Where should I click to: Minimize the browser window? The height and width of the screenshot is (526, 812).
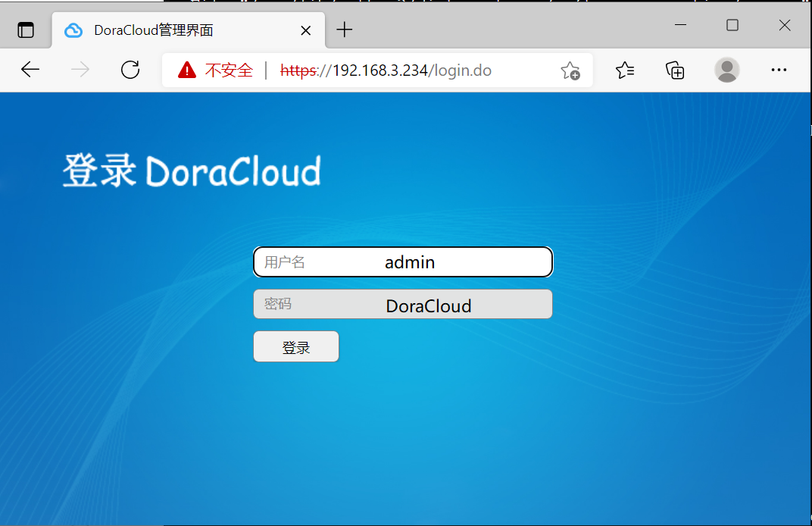click(680, 25)
